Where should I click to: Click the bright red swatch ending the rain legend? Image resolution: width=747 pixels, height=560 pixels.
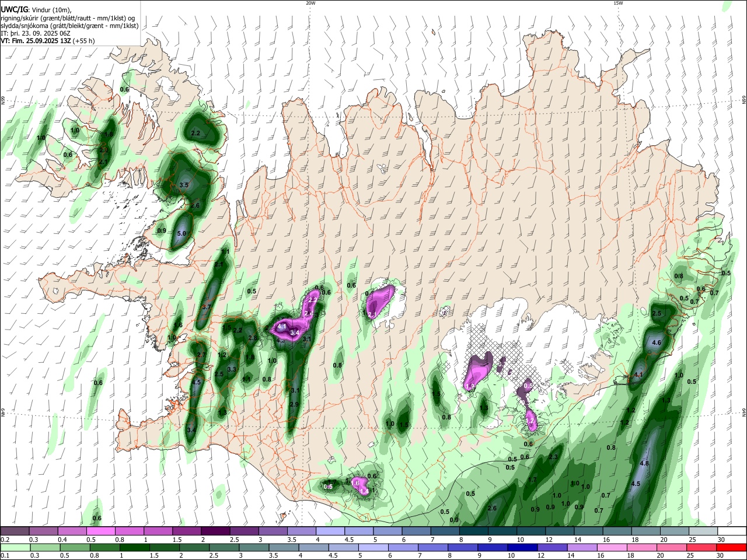(731, 547)
